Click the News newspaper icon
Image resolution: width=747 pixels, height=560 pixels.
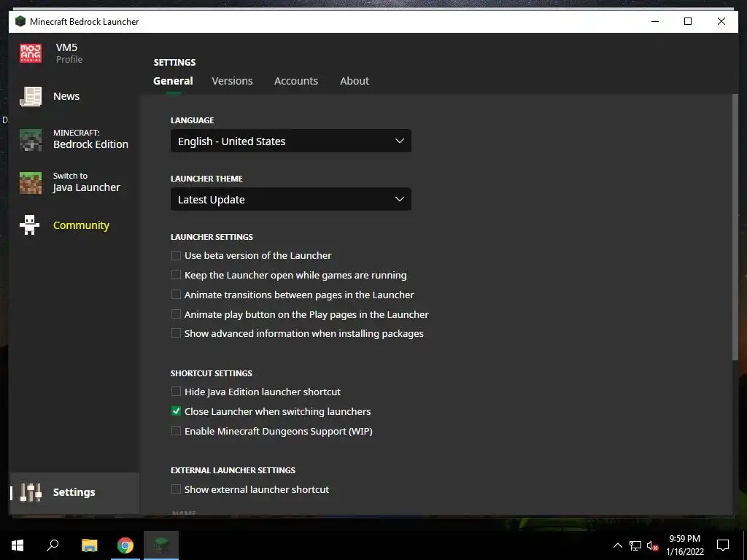coord(31,96)
